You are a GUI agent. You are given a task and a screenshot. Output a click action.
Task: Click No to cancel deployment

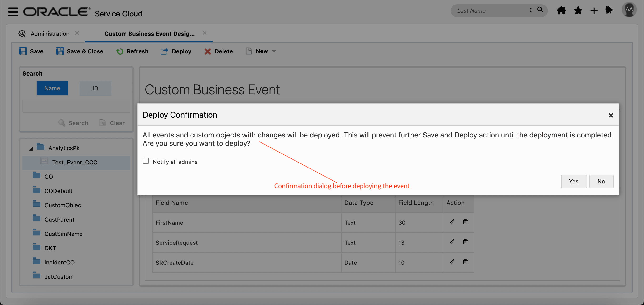[x=601, y=181]
